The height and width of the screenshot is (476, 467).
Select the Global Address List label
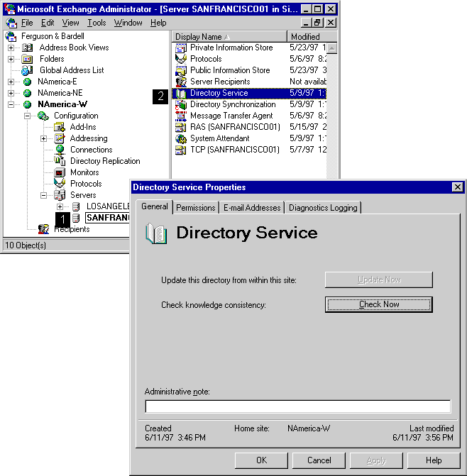[x=72, y=70]
